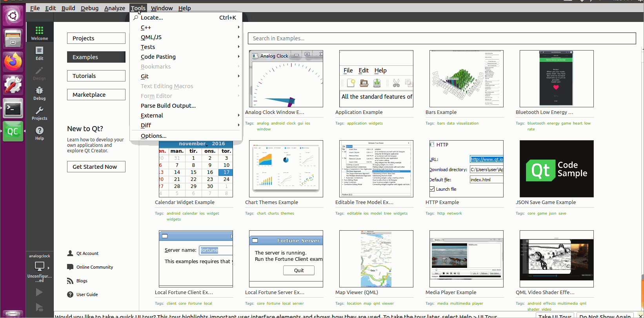This screenshot has width=644, height=318.
Task: Open Map Viewer (QML) thumbnail
Action: click(x=376, y=259)
